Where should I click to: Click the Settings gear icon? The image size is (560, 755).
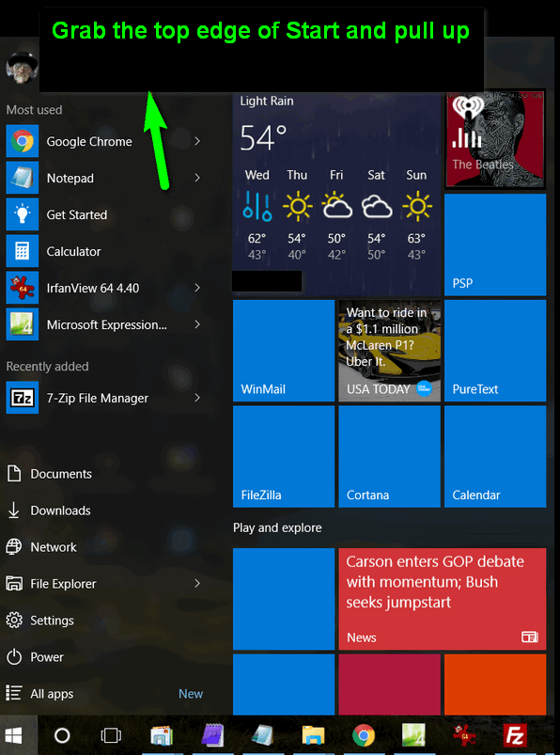(x=14, y=621)
